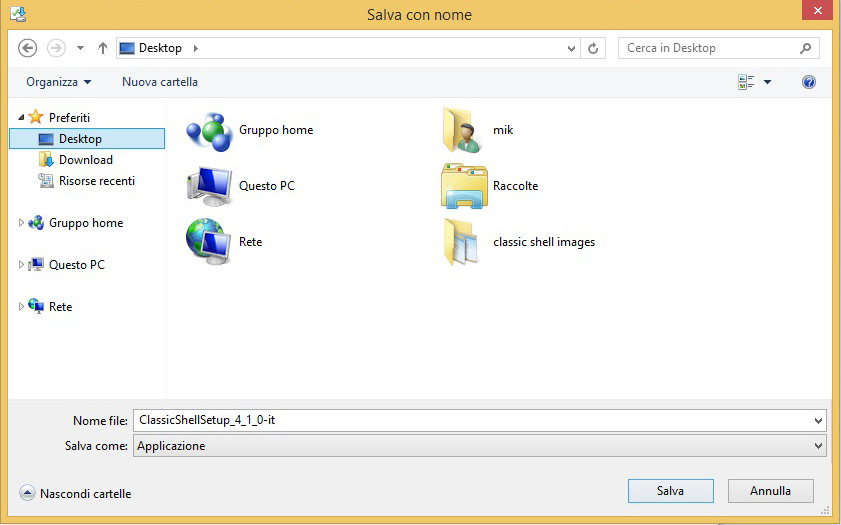
Task: Expand Questo PC tree node
Action: [x=21, y=264]
